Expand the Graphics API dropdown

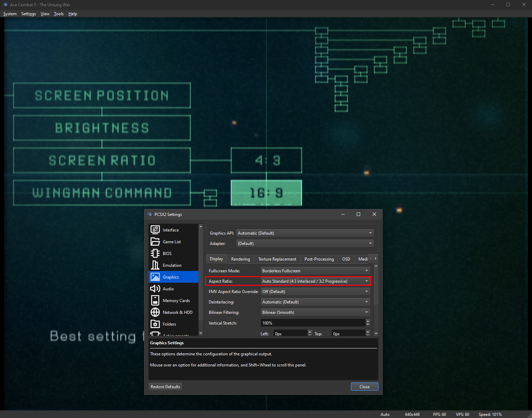(305, 233)
